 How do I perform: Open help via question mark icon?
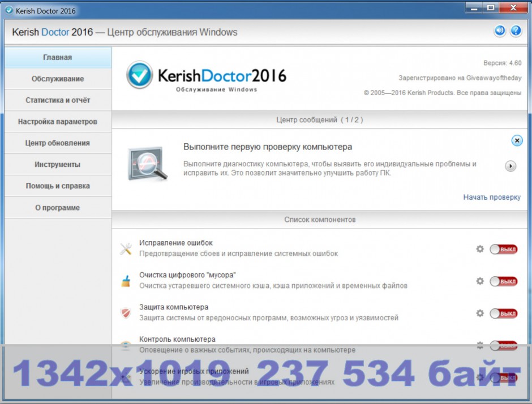coord(516,31)
